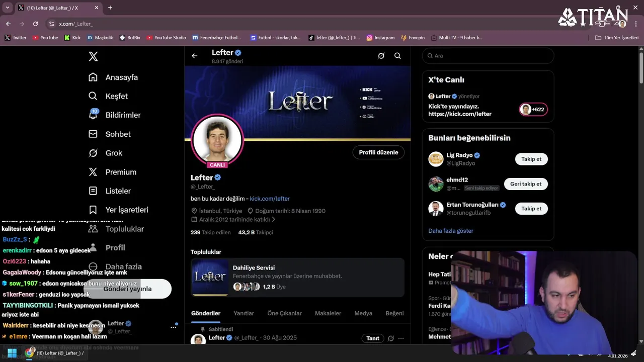The height and width of the screenshot is (362, 644).
Task: Open Windows Start menu
Action: click(12, 353)
